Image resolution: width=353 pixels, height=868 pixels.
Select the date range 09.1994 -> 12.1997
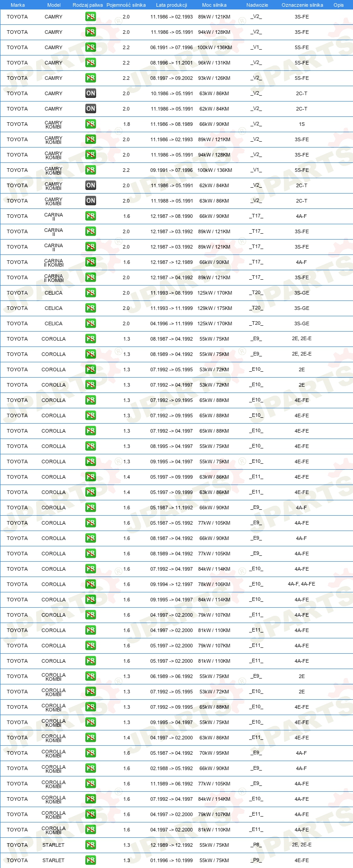[x=172, y=584]
